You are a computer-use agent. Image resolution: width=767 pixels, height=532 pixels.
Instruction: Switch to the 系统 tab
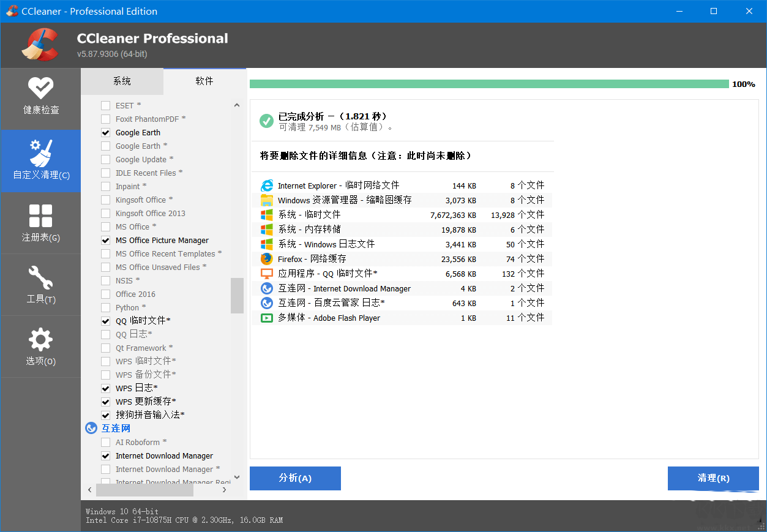pyautogui.click(x=122, y=81)
